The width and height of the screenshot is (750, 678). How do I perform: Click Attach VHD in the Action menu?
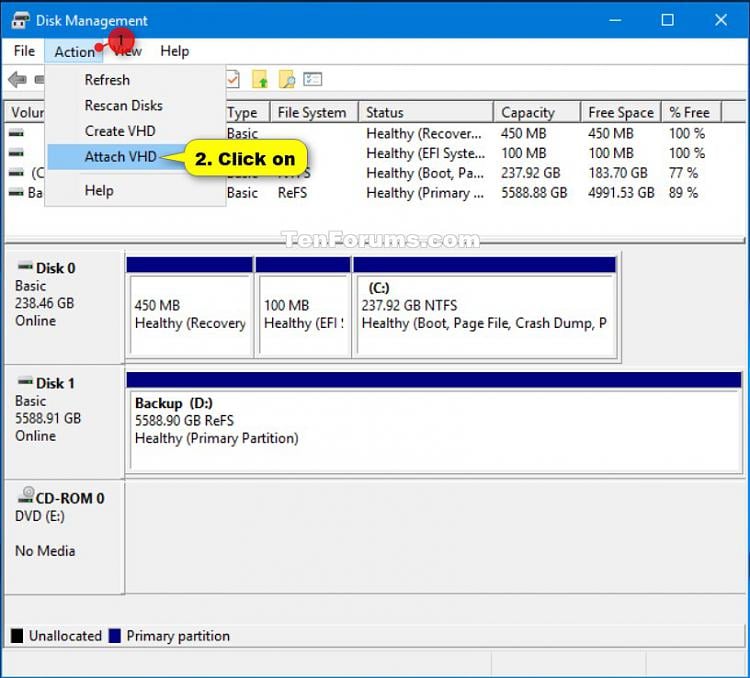tap(121, 156)
